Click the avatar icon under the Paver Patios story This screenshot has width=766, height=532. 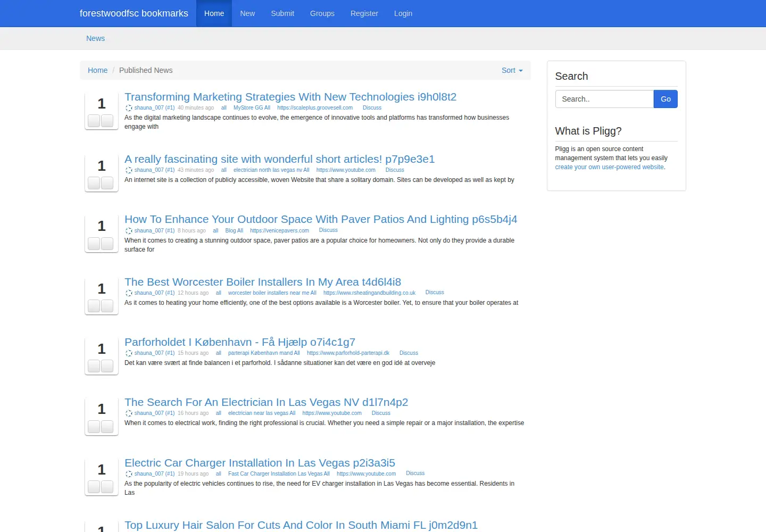pos(129,231)
